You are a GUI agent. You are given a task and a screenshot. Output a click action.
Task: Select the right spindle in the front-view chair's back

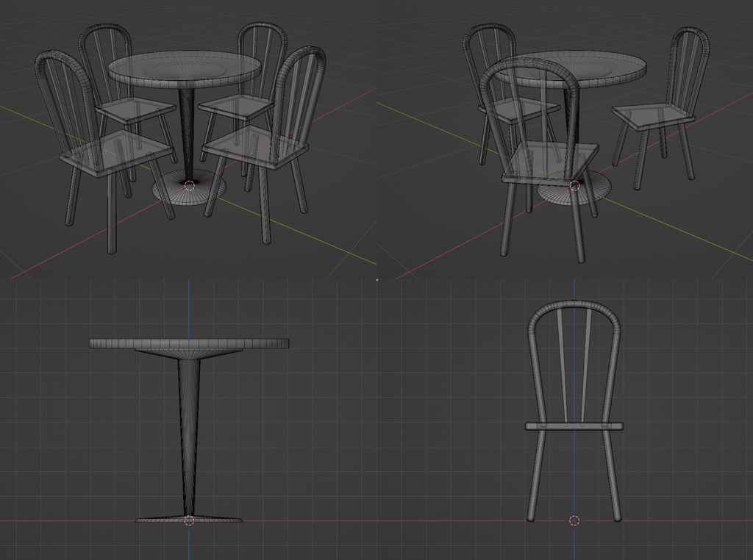585,367
